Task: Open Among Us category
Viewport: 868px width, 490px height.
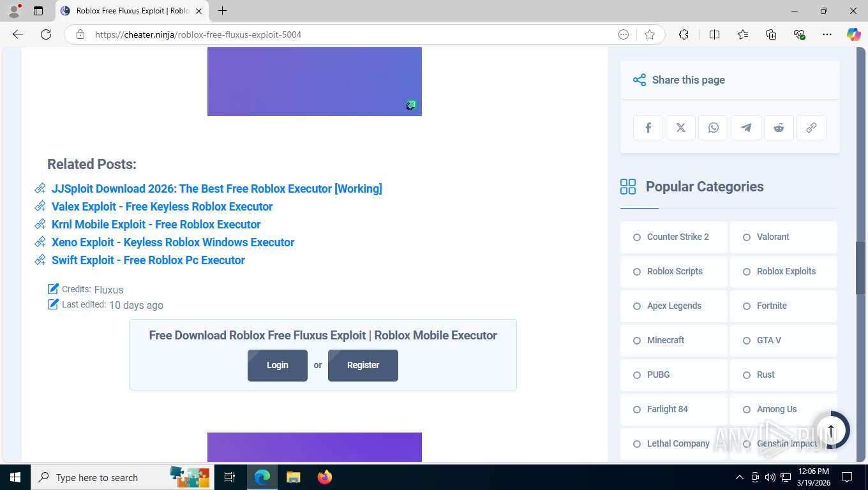Action: [x=784, y=410]
